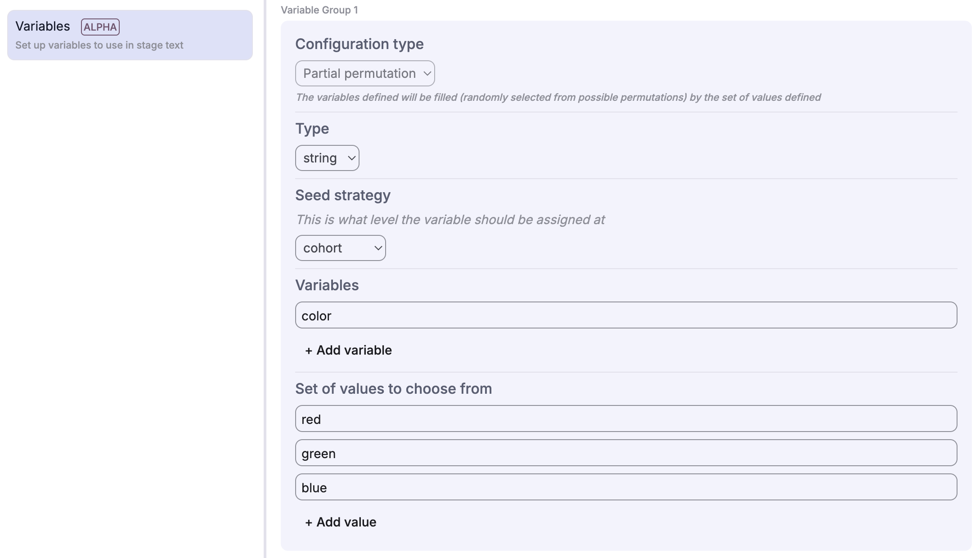Select the Variables panel in the sidebar

[x=130, y=36]
